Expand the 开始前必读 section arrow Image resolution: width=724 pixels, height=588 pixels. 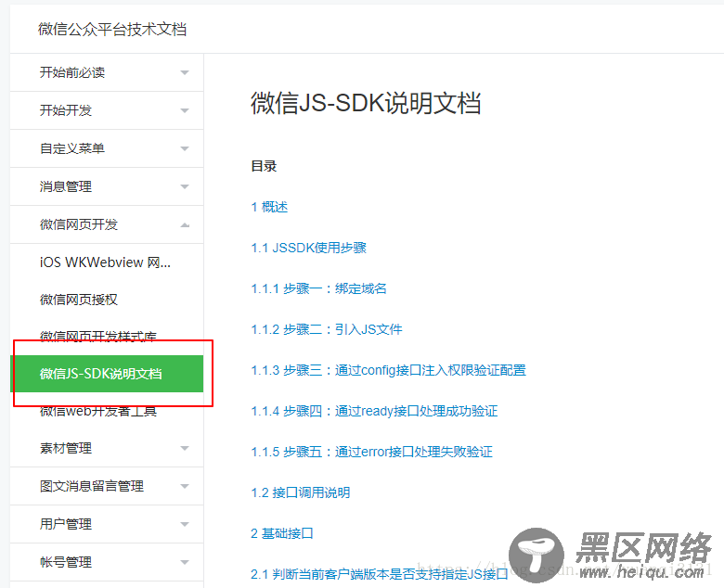click(x=185, y=73)
